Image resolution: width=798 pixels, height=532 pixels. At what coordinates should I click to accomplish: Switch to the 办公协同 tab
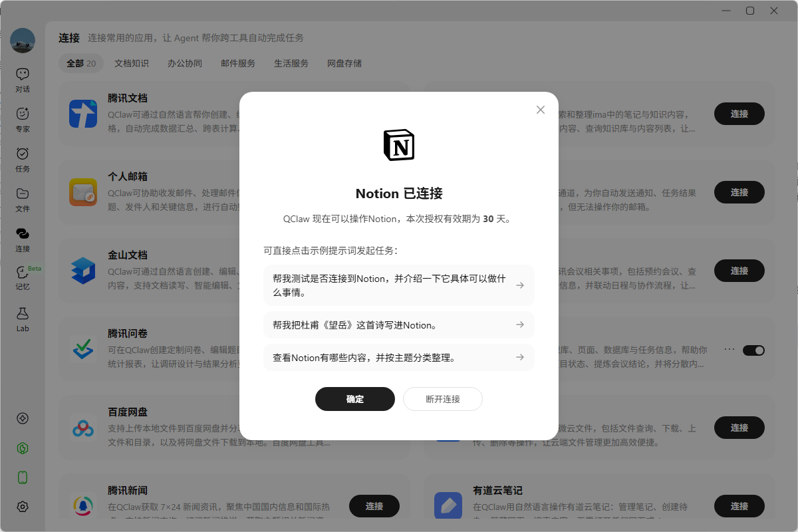click(x=185, y=63)
